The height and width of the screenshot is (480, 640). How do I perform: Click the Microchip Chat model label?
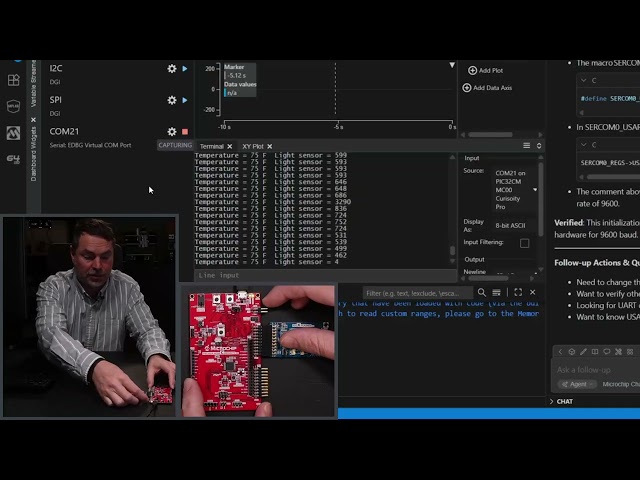point(621,384)
